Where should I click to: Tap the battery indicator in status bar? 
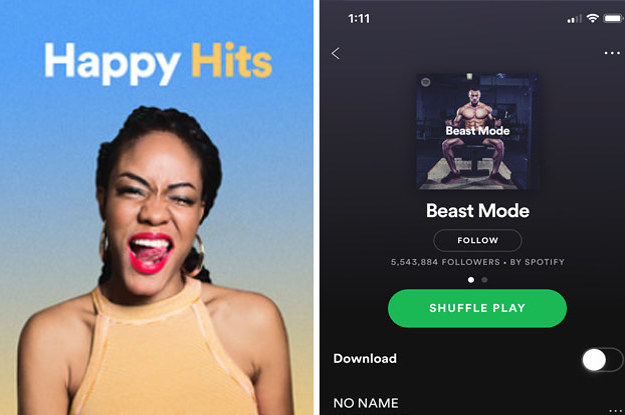[614, 18]
